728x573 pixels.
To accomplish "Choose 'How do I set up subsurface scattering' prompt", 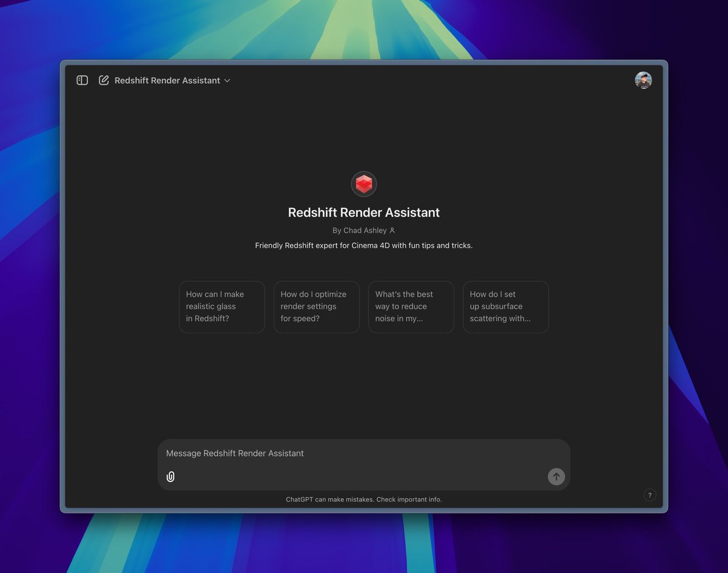I will (x=506, y=307).
